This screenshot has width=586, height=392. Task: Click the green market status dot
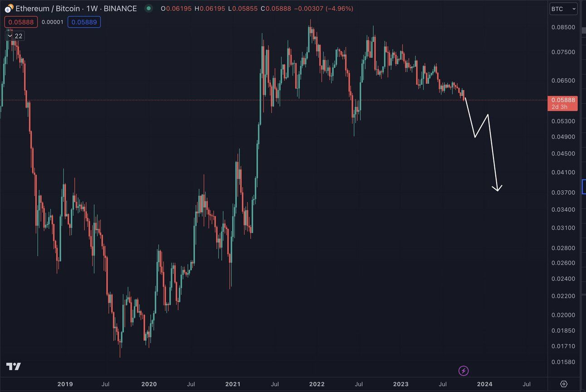(x=148, y=9)
